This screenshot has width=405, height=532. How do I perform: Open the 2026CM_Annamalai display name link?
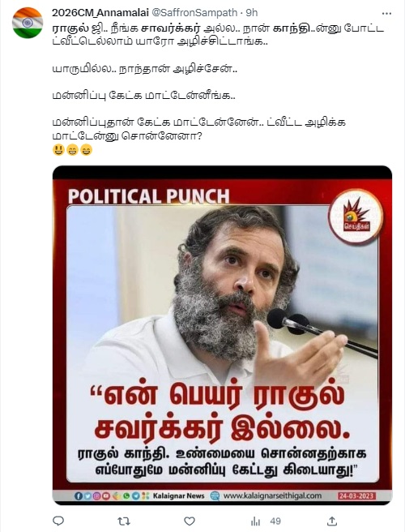[100, 12]
